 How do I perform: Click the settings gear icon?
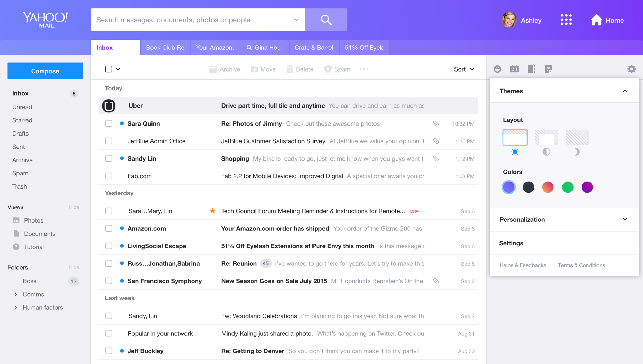pyautogui.click(x=631, y=69)
